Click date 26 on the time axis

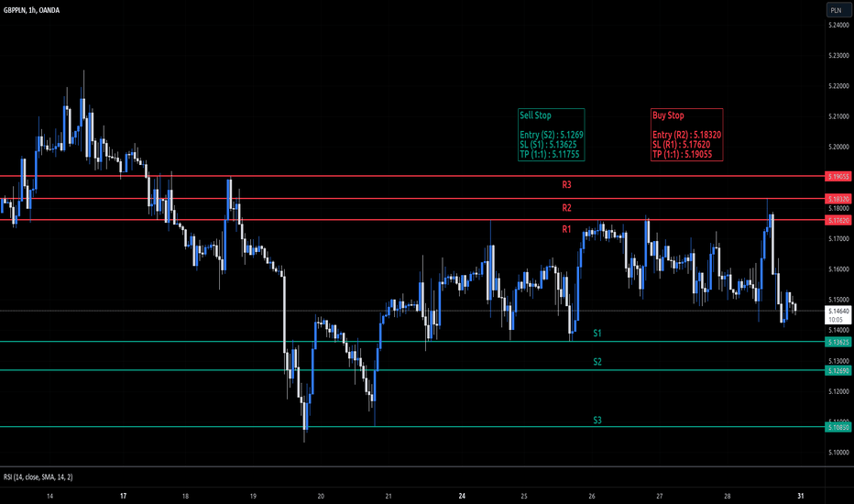592,497
